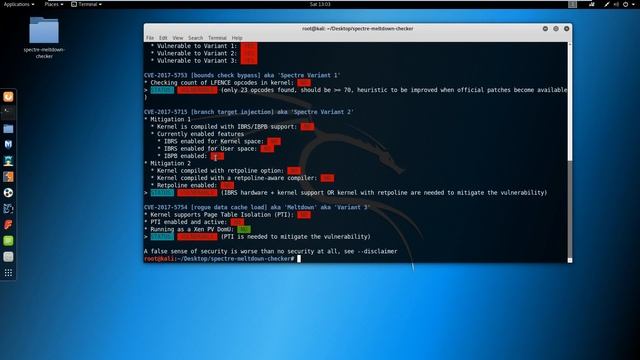Click 'PTI is needed to mitigate' status text

[x=296, y=237]
